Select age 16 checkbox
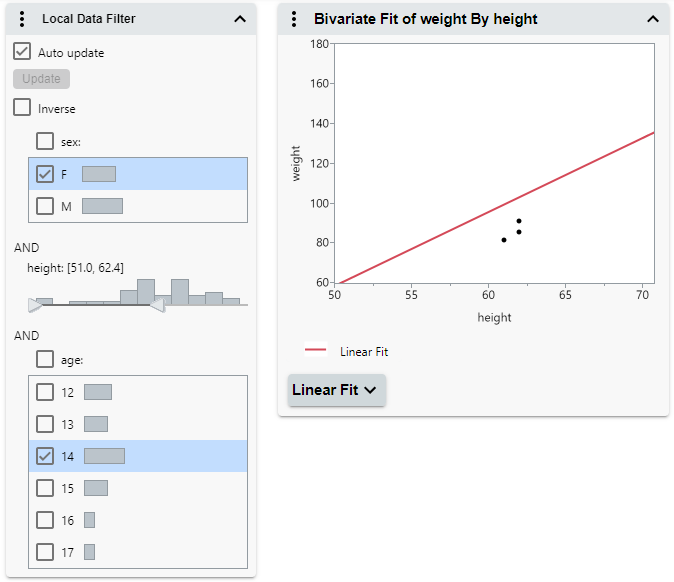This screenshot has height=582, width=674. click(45, 520)
